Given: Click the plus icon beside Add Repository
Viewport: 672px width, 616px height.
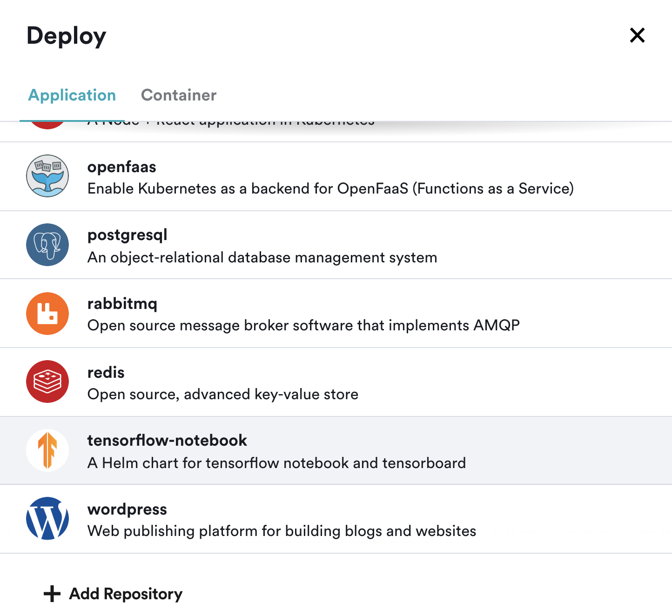Looking at the screenshot, I should 52,594.
